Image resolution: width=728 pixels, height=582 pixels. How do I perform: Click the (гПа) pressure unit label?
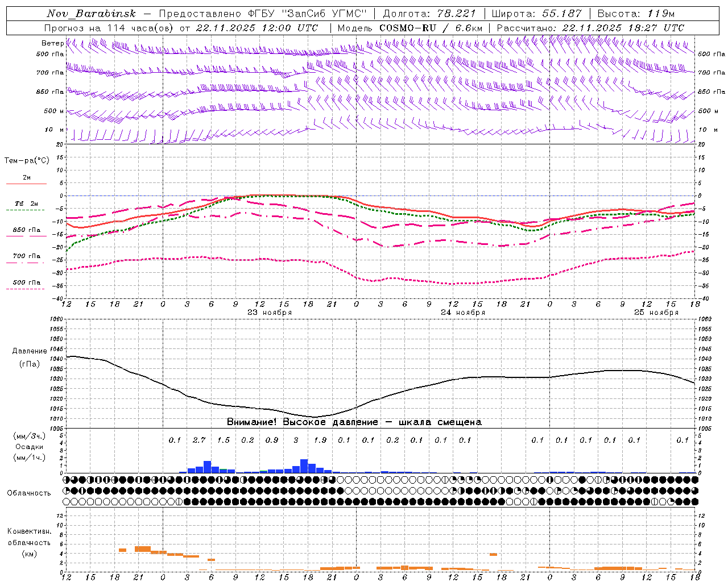[x=30, y=364]
